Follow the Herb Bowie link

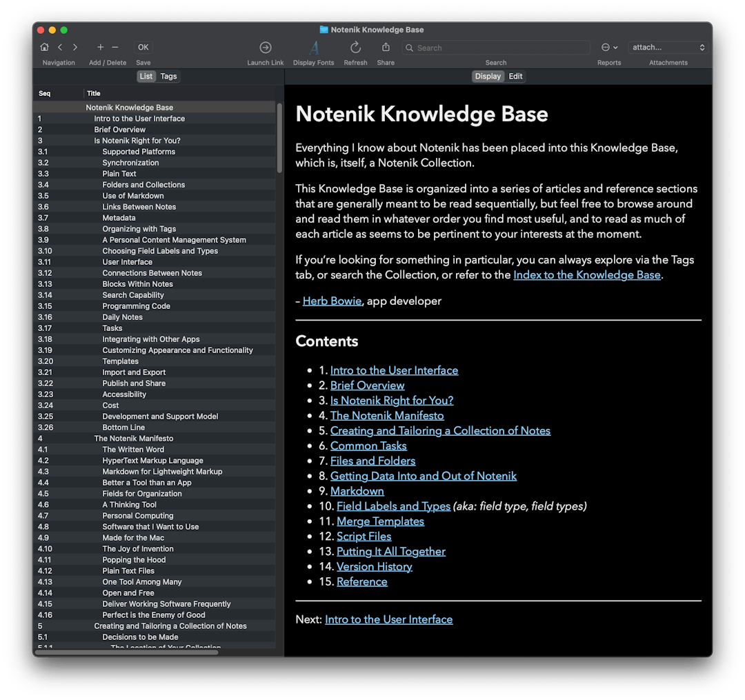click(332, 301)
